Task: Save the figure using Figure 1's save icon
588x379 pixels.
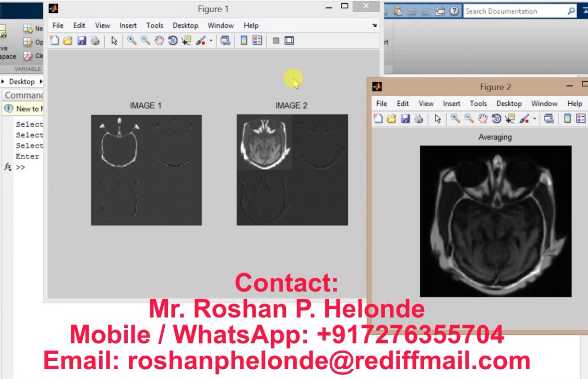Action: coord(82,40)
